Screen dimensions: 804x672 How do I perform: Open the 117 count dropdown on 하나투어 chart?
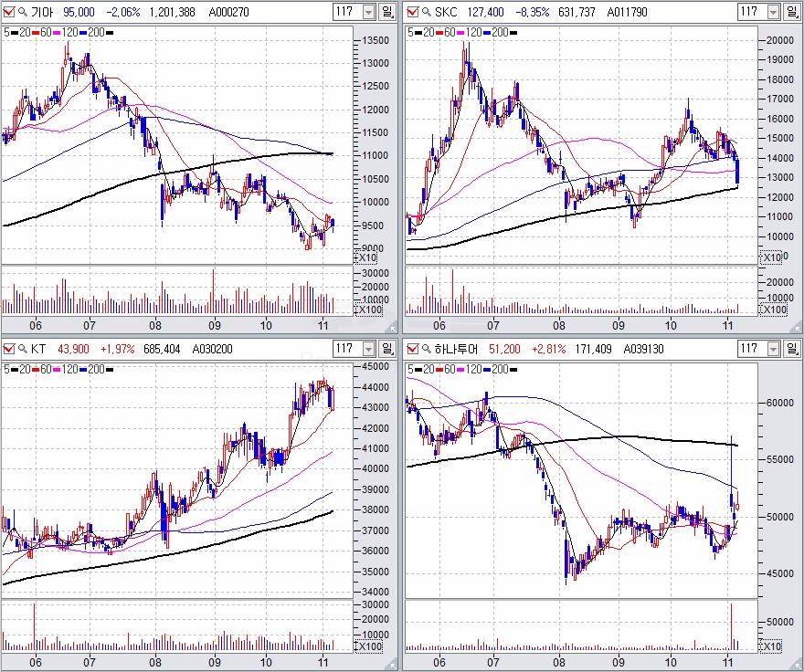(x=772, y=349)
